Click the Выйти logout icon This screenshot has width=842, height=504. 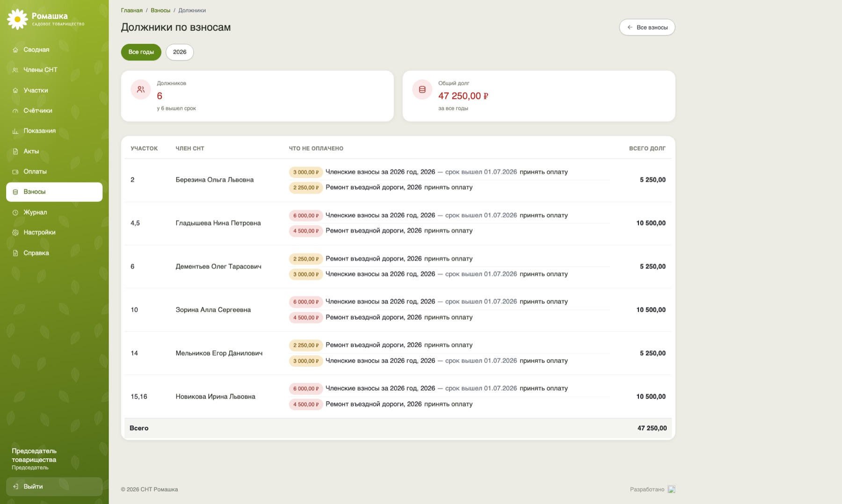coord(15,487)
